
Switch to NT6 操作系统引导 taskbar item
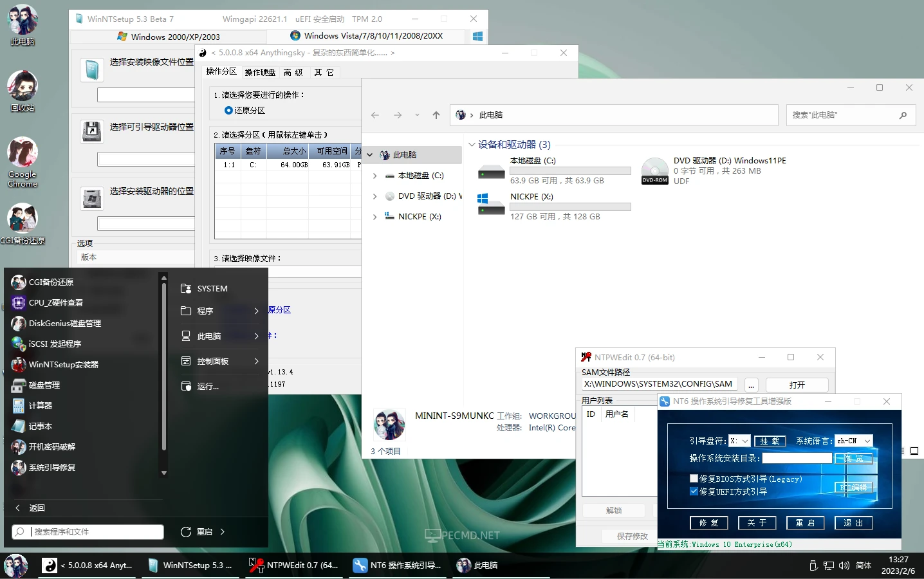coord(398,565)
